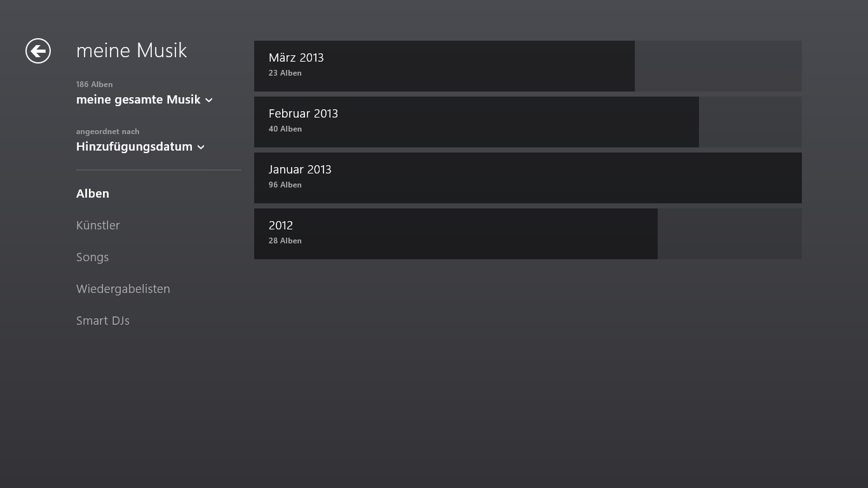The image size is (868, 488).
Task: Open the 'meine gesamte Musik' dropdown
Action: (144, 100)
